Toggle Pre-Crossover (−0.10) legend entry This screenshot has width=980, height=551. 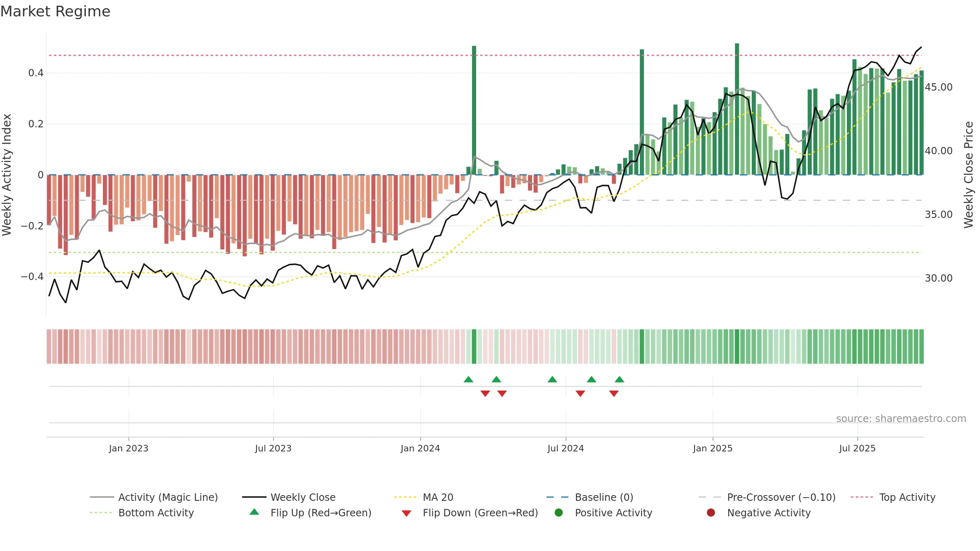tap(767, 497)
